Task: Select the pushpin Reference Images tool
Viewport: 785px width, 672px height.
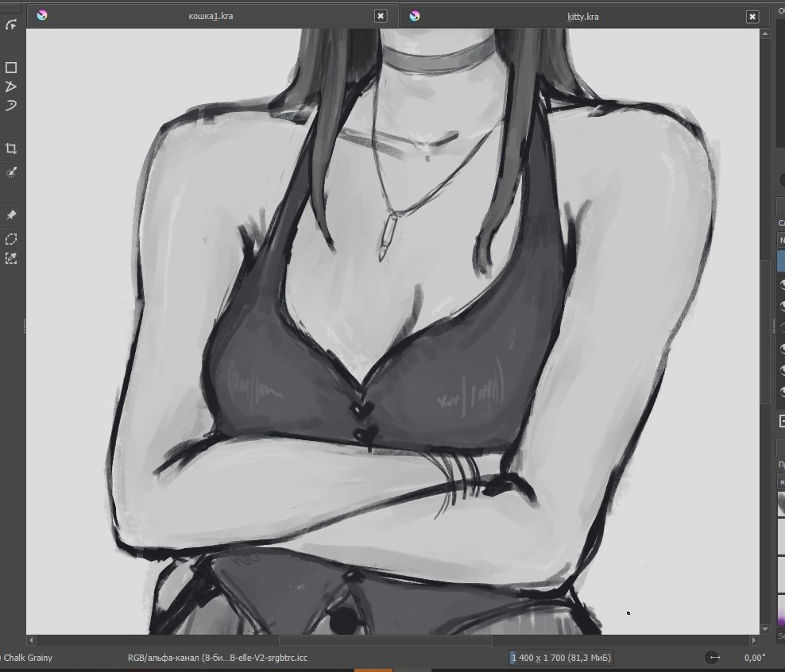Action: coord(11,215)
